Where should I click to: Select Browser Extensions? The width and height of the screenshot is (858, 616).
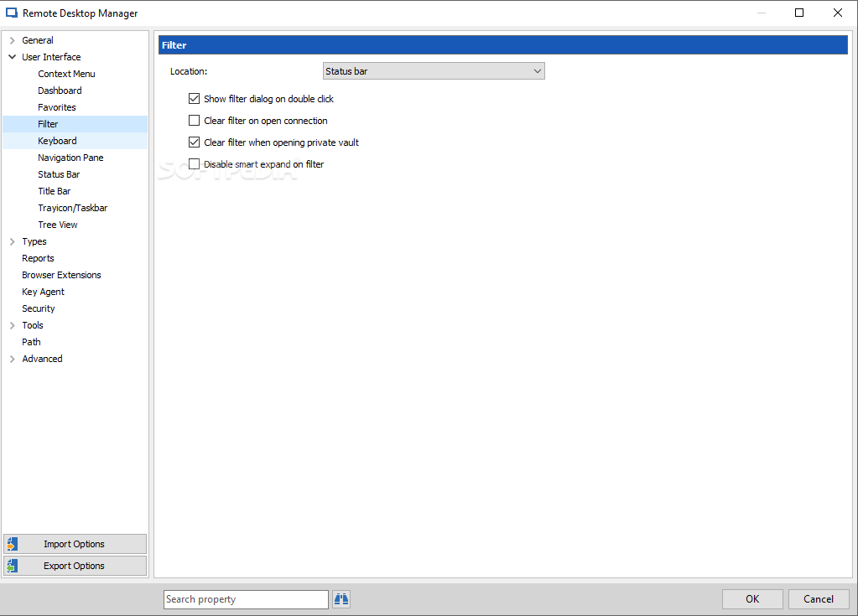tap(61, 275)
